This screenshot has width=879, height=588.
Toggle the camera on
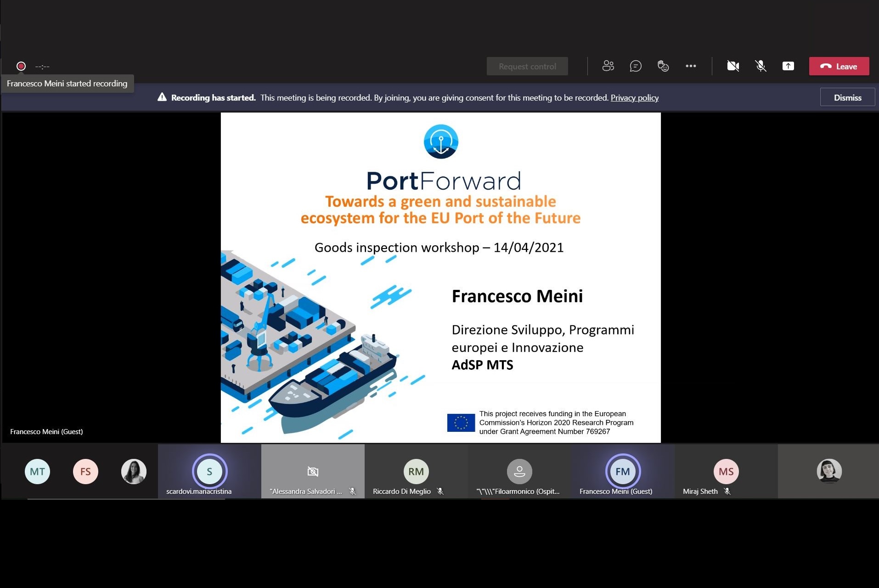(x=733, y=66)
